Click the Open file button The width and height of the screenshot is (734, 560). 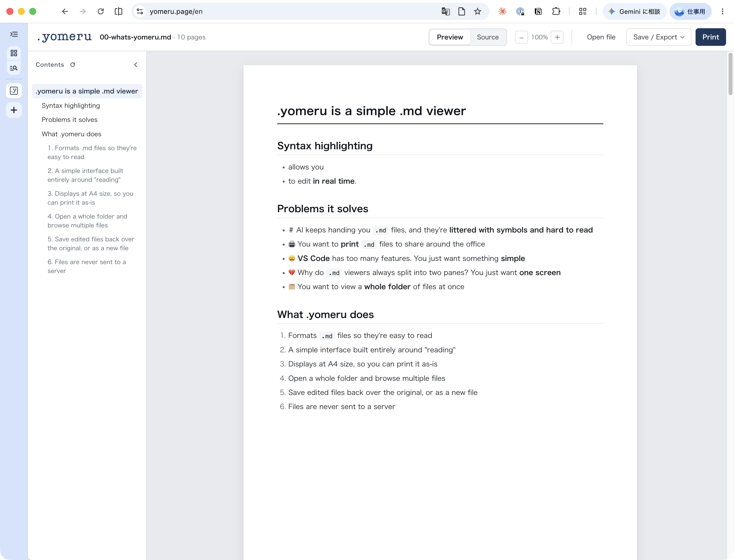click(x=601, y=37)
